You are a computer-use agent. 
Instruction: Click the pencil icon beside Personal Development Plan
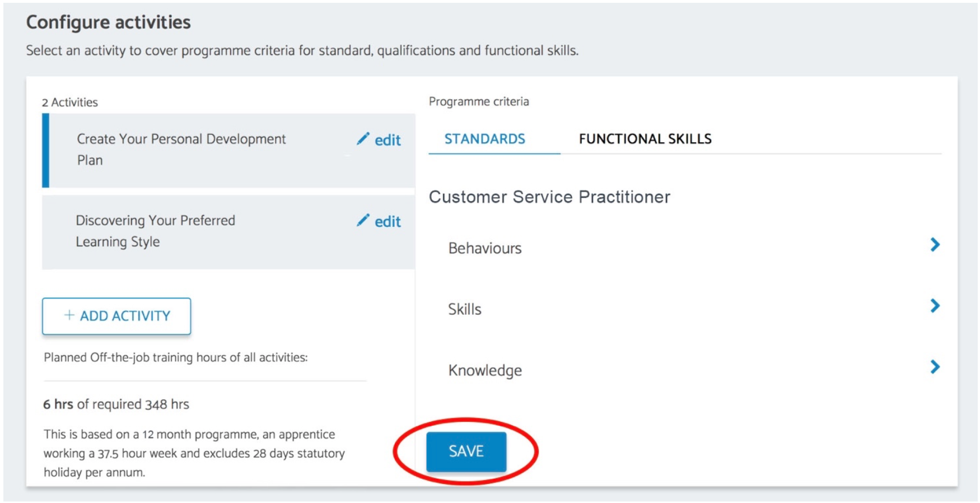click(363, 139)
